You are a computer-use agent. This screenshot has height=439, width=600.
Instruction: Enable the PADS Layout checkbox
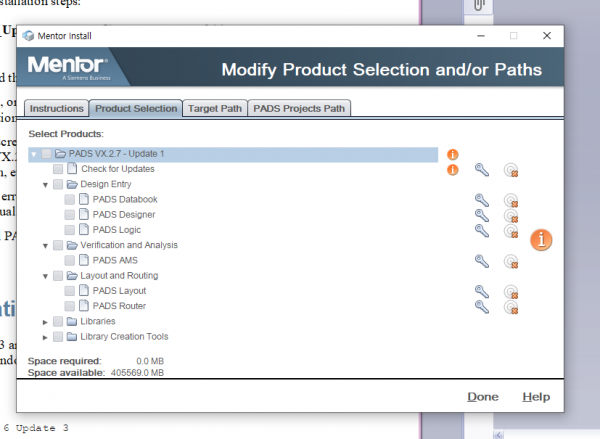[69, 291]
